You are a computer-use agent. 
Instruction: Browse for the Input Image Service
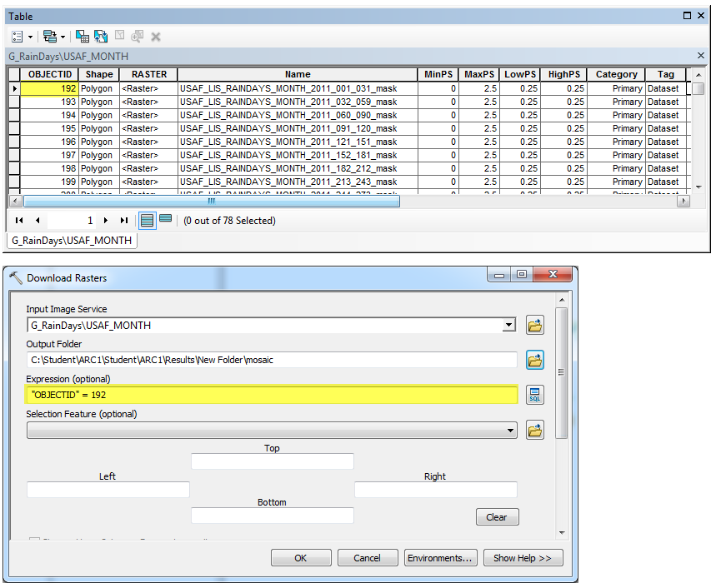[535, 325]
